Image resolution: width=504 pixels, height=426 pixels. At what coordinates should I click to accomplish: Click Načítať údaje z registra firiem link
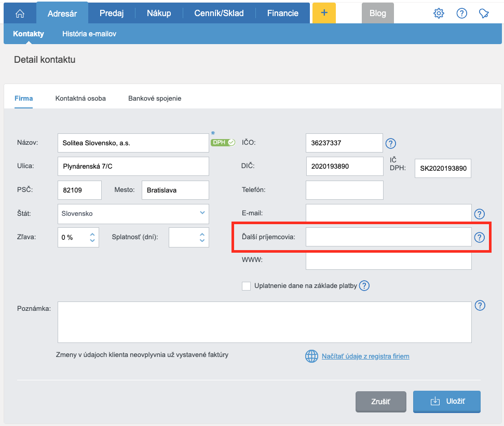(x=365, y=356)
